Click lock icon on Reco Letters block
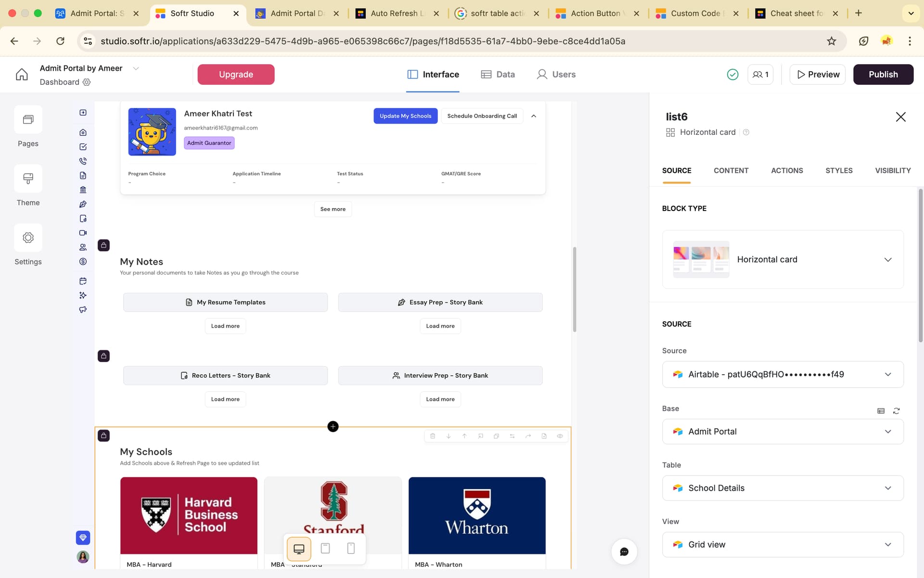 [x=103, y=356]
